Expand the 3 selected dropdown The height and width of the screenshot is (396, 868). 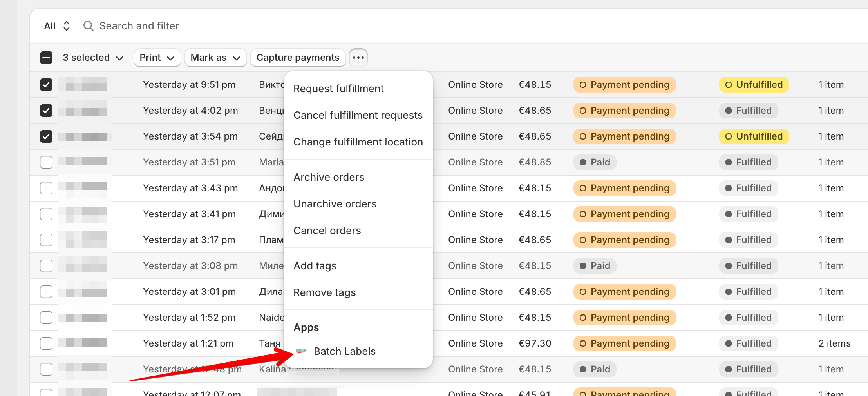click(x=93, y=58)
